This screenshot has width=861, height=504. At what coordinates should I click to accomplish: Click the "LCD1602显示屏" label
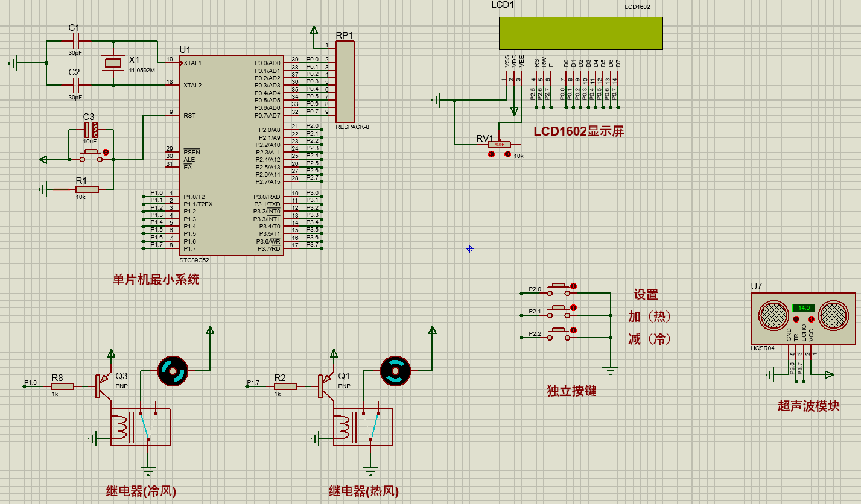coord(579,131)
